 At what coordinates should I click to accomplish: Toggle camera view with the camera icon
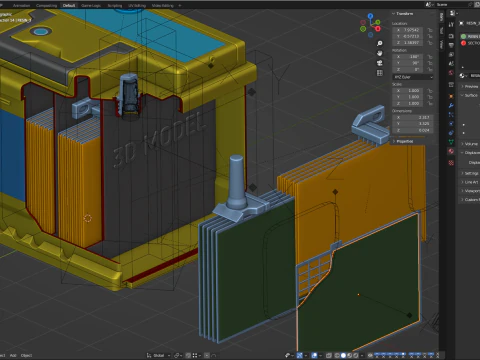click(x=379, y=63)
